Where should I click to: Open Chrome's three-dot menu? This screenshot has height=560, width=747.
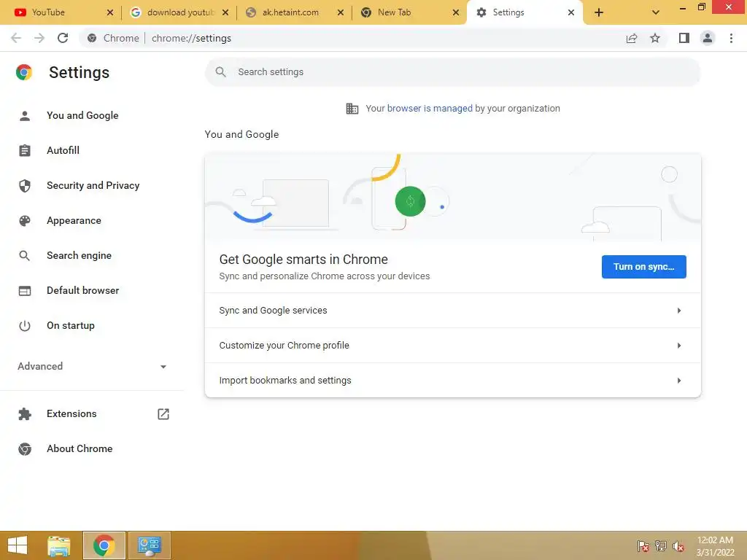731,38
